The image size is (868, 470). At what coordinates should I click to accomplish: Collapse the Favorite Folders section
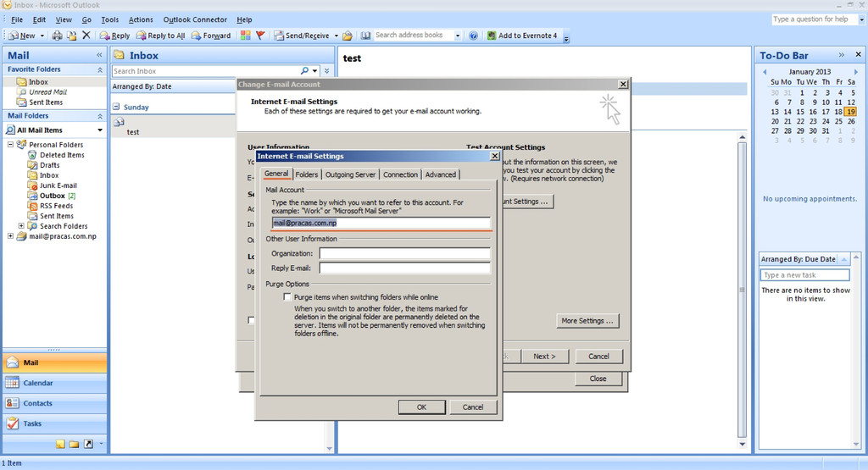coord(100,69)
